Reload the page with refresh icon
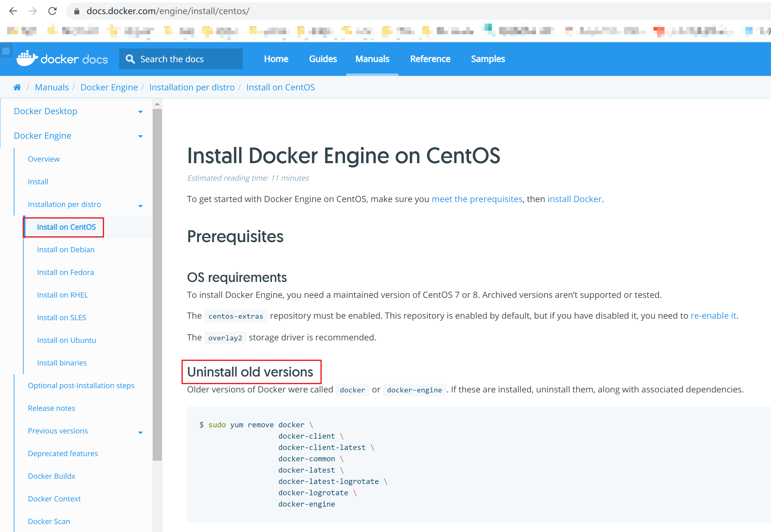The height and width of the screenshot is (532, 771). pyautogui.click(x=52, y=11)
